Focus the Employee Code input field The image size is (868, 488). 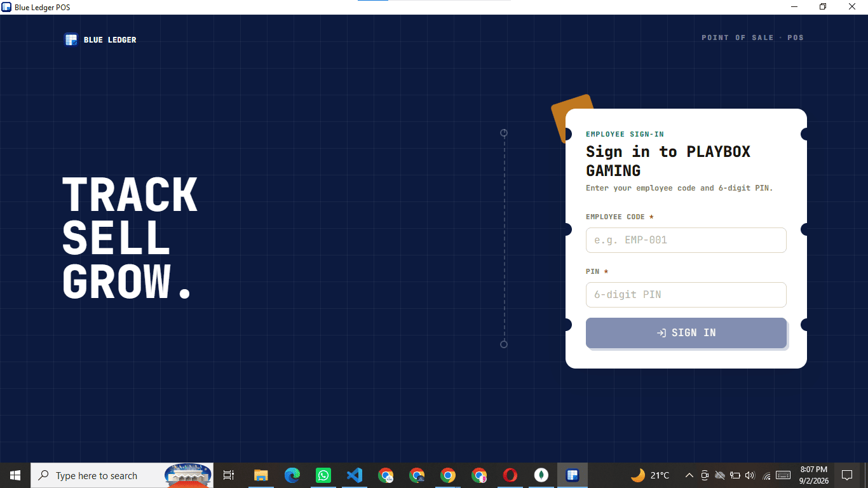pyautogui.click(x=686, y=240)
